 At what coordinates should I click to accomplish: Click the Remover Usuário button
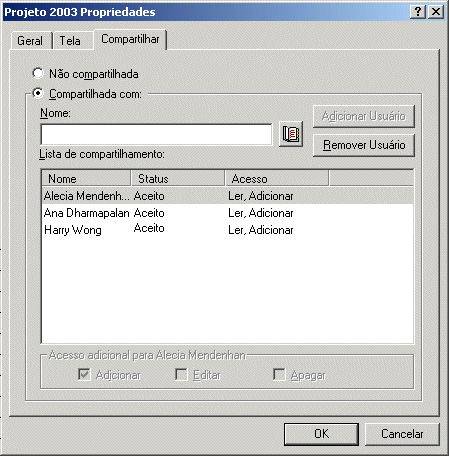(364, 145)
